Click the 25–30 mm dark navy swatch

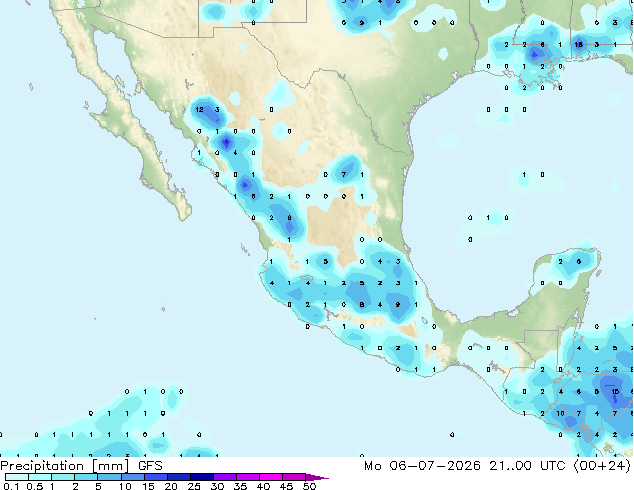pos(201,477)
